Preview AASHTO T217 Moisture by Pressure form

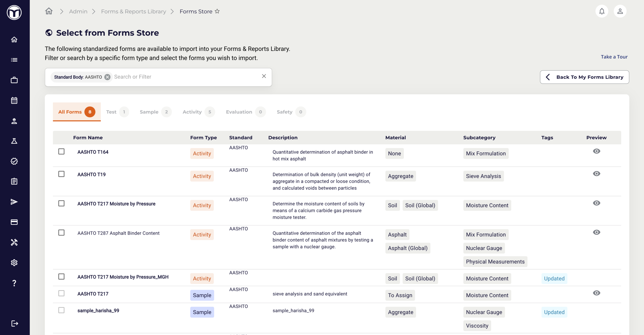click(x=596, y=203)
